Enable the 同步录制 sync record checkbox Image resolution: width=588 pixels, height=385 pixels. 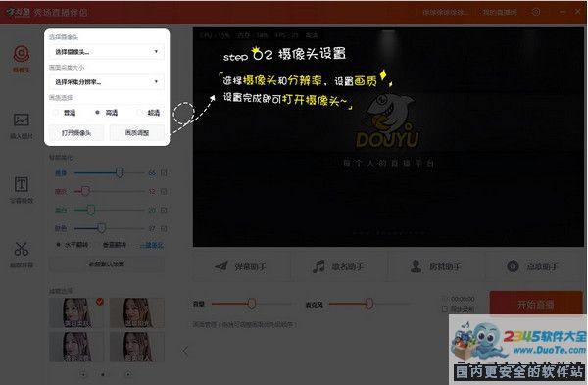[445, 309]
